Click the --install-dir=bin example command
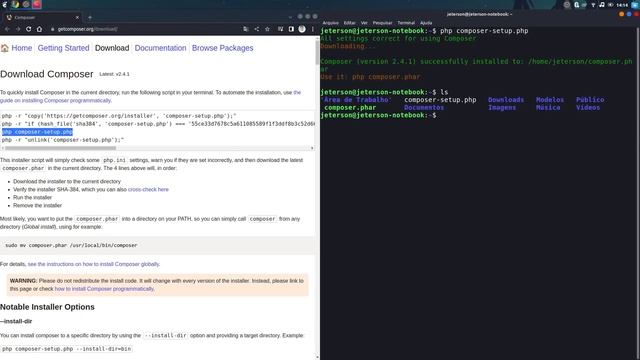 click(x=67, y=349)
